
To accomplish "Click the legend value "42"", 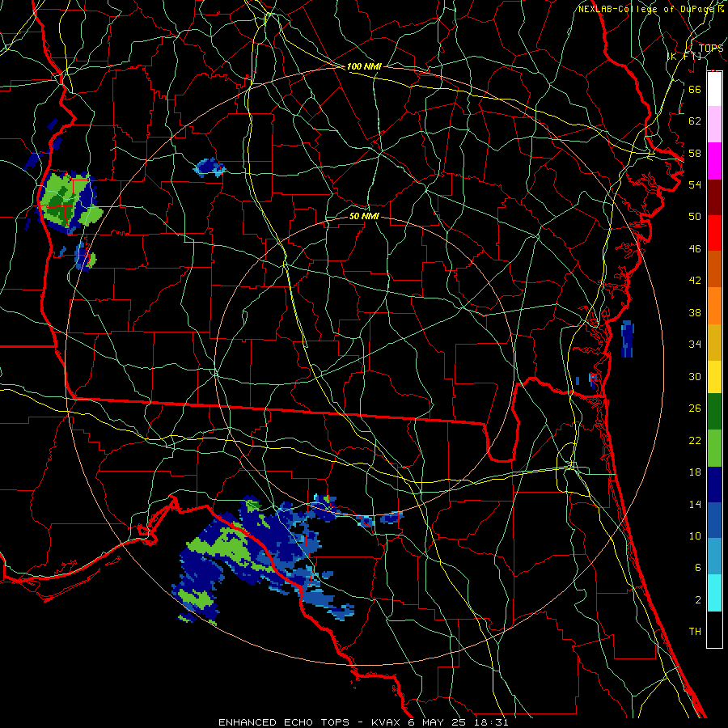I will 695,280.
